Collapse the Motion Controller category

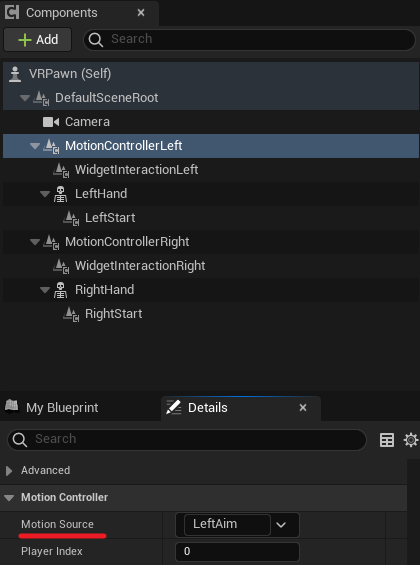[9, 498]
